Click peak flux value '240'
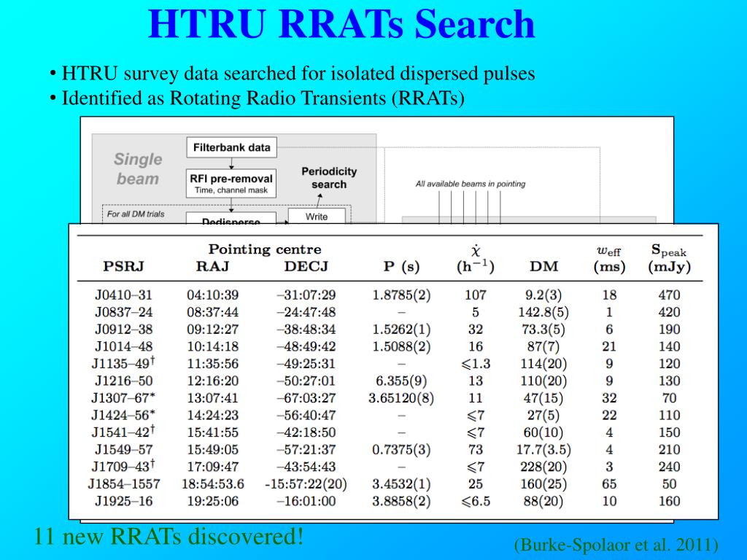This screenshot has height=560, width=747. [x=669, y=467]
